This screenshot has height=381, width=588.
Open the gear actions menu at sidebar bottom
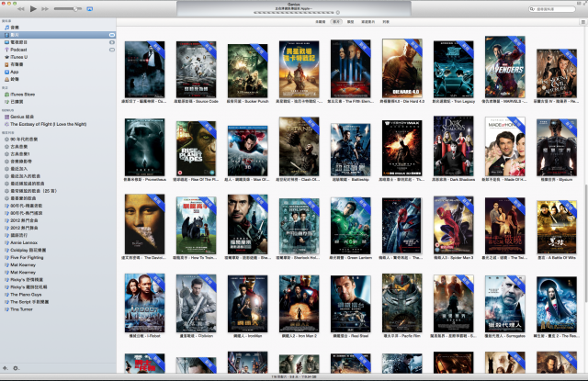(16, 368)
